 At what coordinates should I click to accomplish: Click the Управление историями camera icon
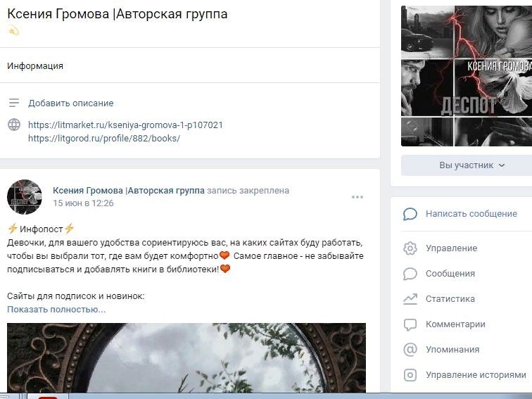410,375
